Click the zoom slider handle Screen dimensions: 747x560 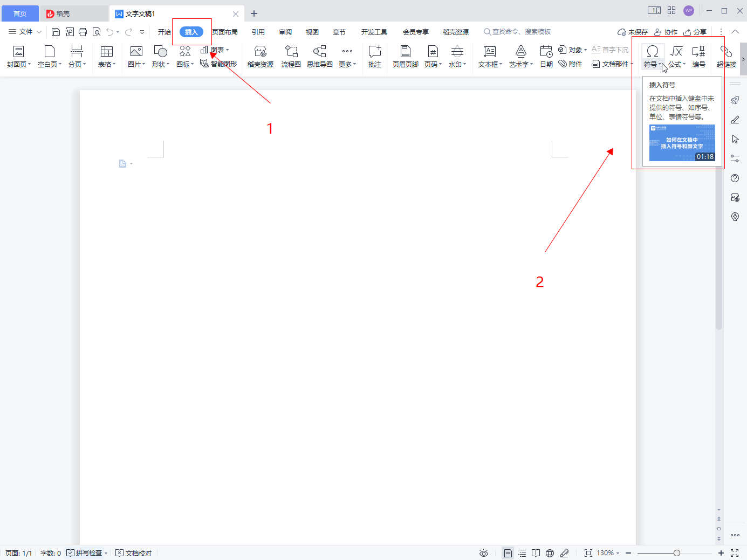click(x=676, y=553)
